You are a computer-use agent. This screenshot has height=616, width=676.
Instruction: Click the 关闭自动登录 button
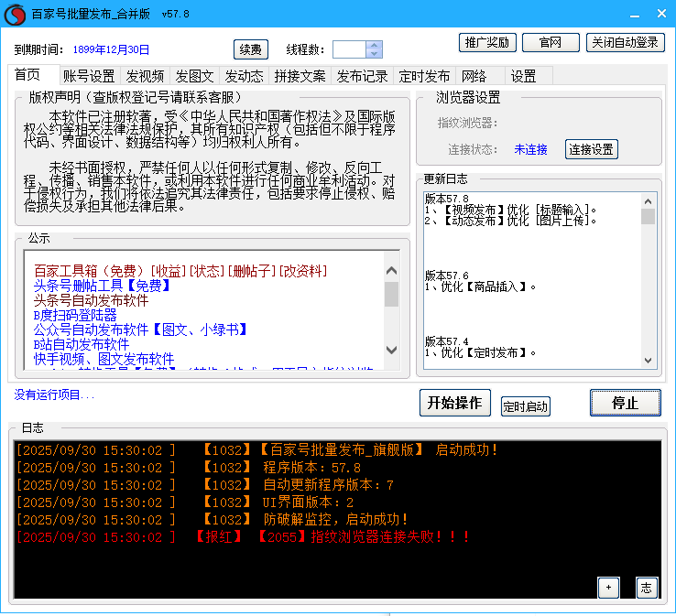tap(624, 43)
